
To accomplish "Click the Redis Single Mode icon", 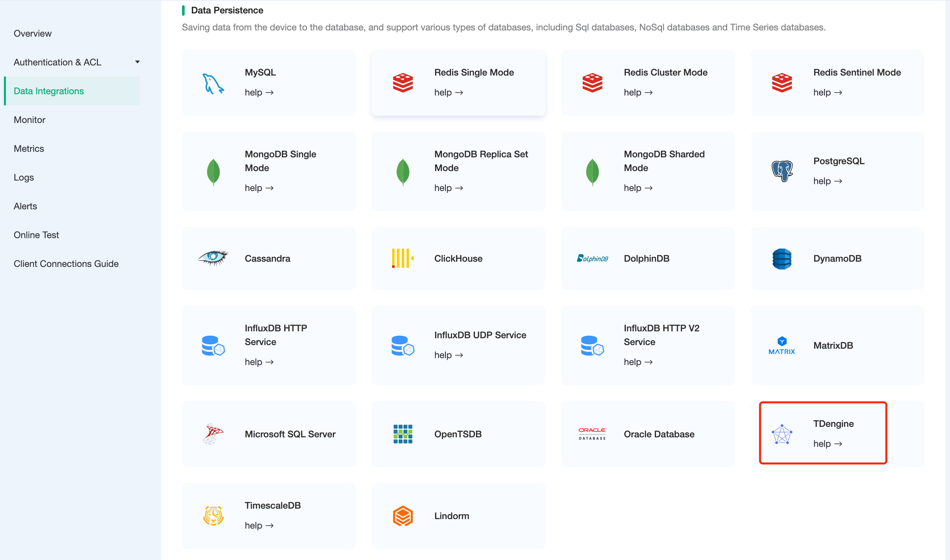I will [403, 83].
